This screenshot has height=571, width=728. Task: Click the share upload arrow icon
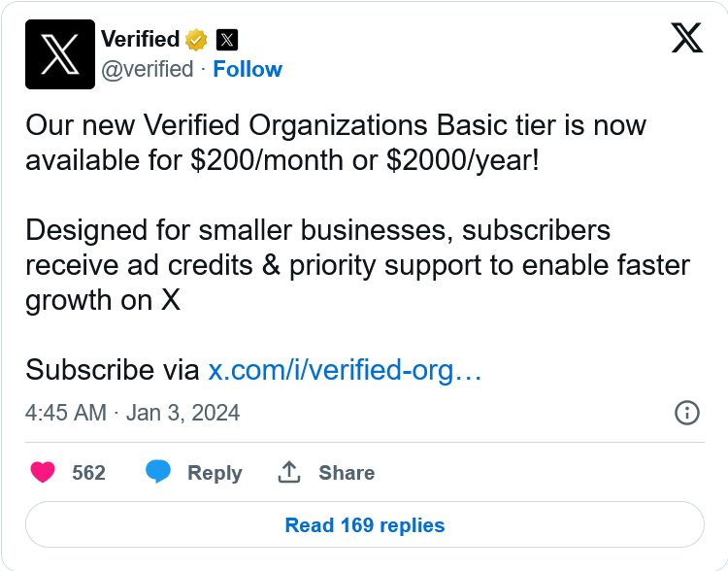tap(289, 473)
